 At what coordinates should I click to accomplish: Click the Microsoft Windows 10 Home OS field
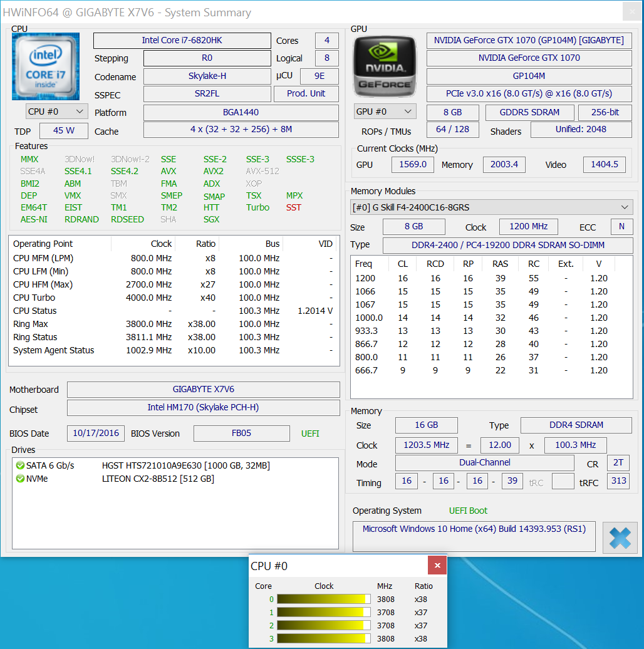click(x=474, y=536)
